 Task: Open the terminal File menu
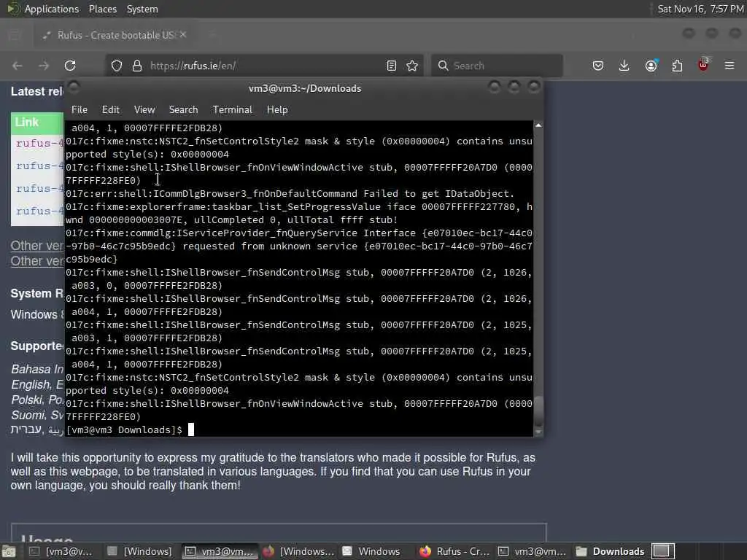[x=80, y=109]
